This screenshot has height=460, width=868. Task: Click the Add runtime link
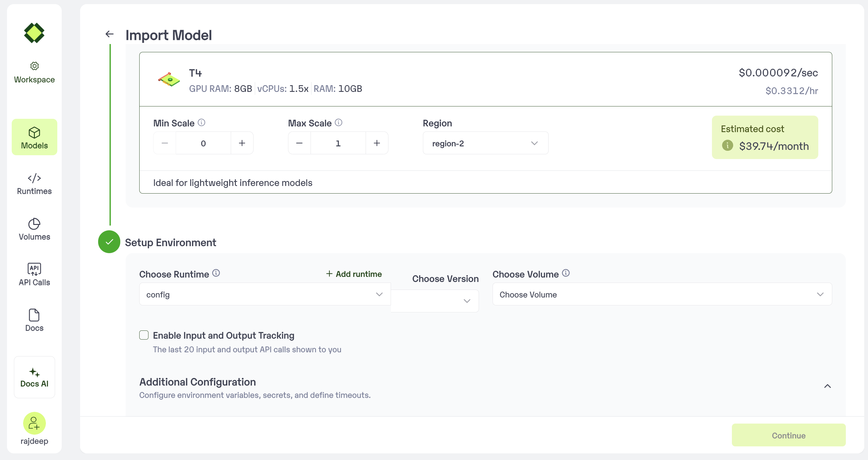pos(354,274)
